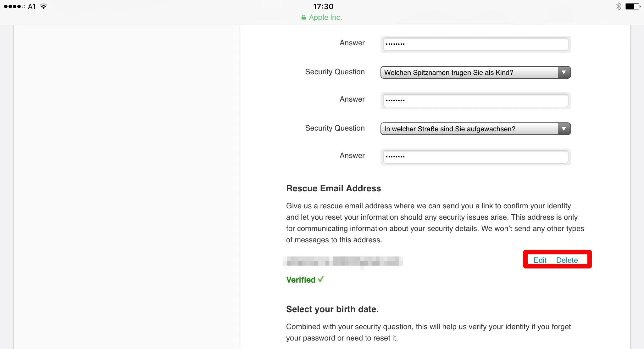Click the 'Rescue Email Address' heading
This screenshot has height=349, width=644.
[333, 189]
